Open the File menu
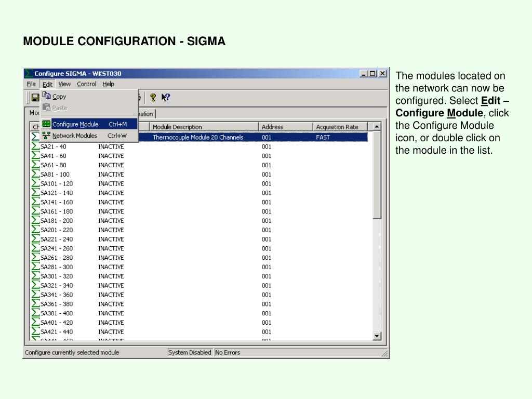The height and width of the screenshot is (399, 532). pyautogui.click(x=31, y=84)
